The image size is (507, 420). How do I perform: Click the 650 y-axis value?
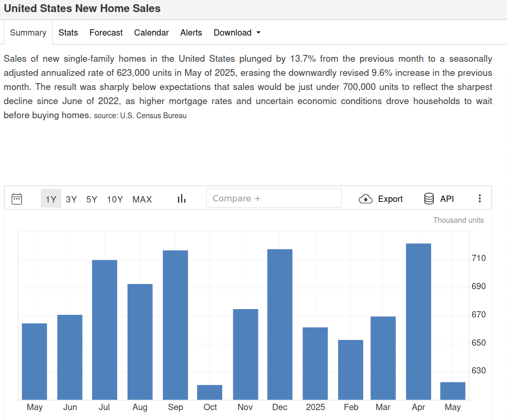[479, 343]
